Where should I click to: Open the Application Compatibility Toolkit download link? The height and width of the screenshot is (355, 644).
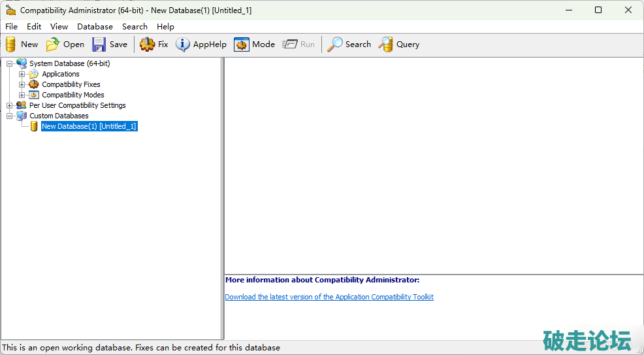click(329, 297)
